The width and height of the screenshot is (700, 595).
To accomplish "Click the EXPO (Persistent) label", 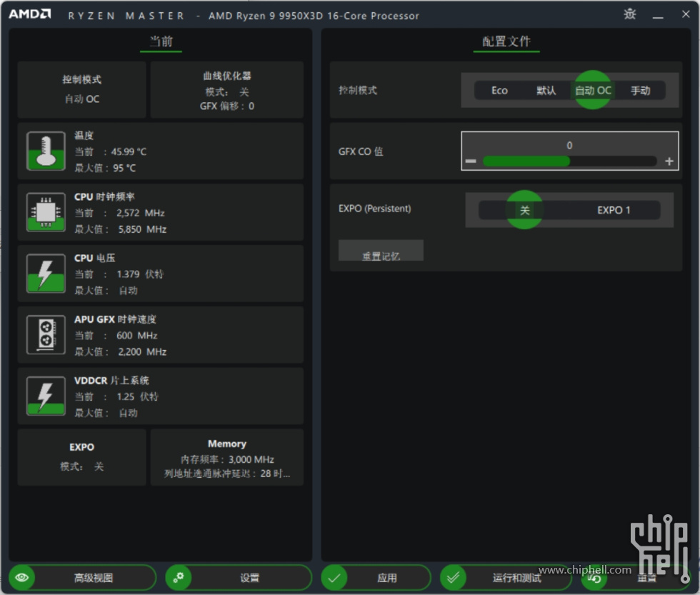I will point(374,209).
